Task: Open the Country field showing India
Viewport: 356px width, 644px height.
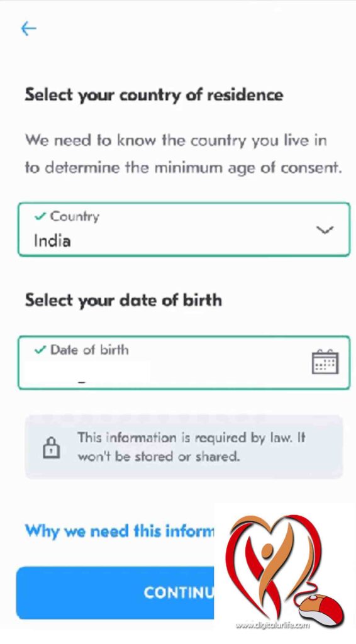Action: (184, 230)
